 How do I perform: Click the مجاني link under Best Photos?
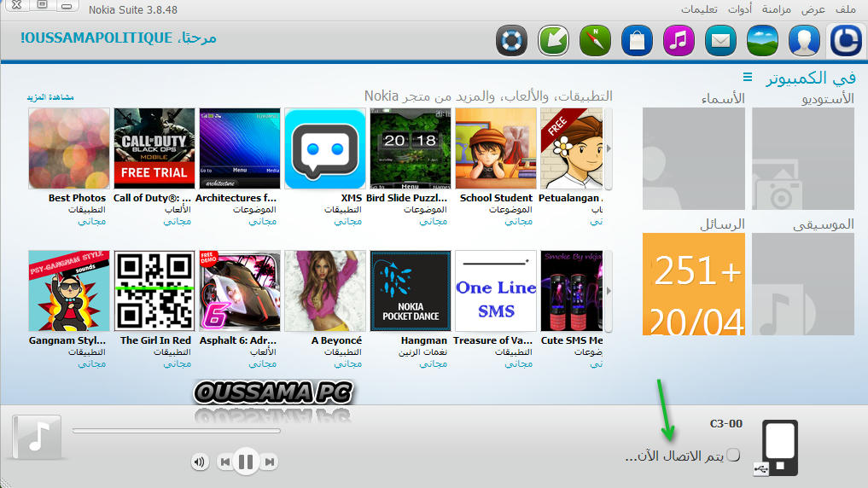tap(92, 221)
